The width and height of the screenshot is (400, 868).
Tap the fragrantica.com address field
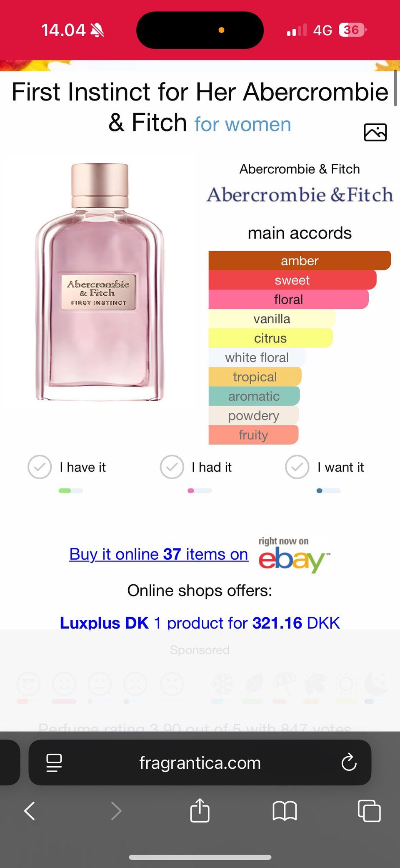point(200,762)
